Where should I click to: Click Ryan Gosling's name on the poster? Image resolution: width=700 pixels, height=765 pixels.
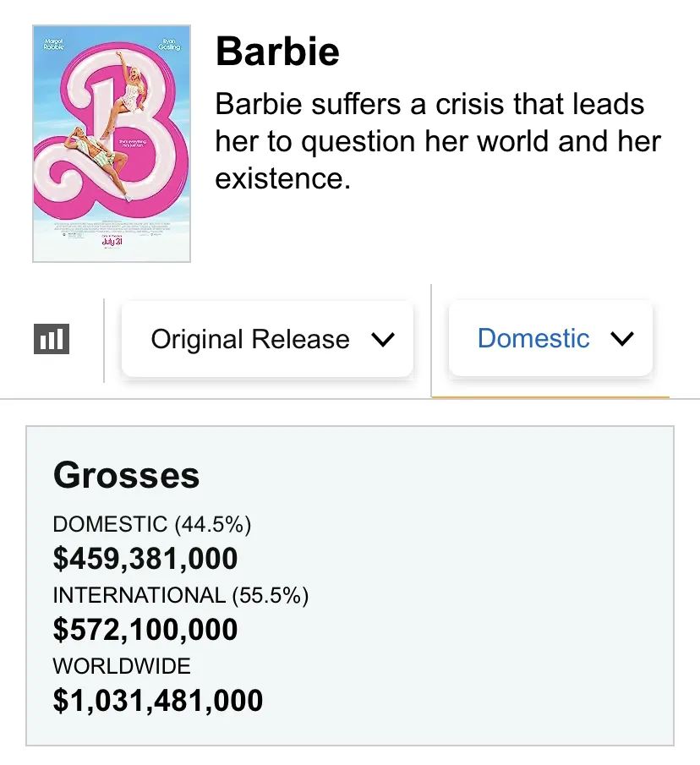coord(168,44)
